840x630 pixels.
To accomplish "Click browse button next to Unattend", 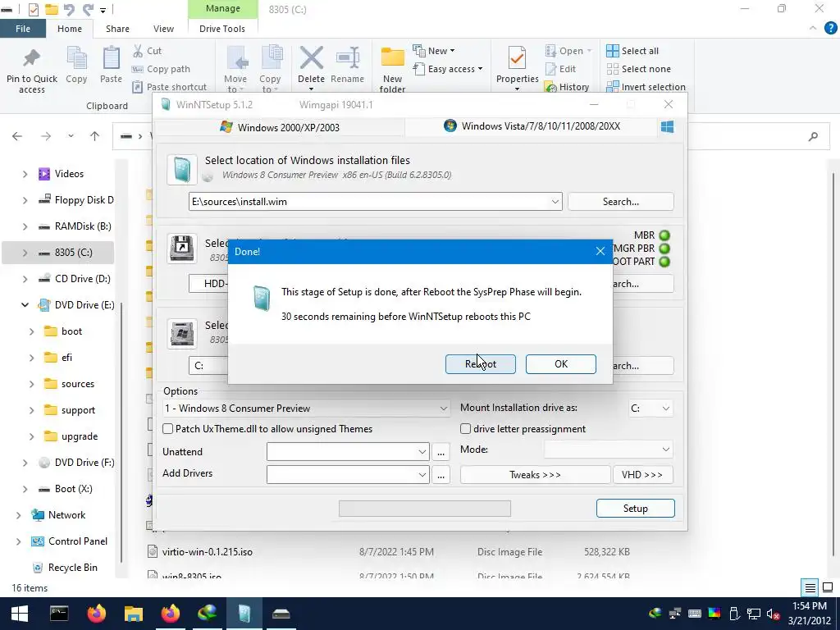I will [441, 452].
